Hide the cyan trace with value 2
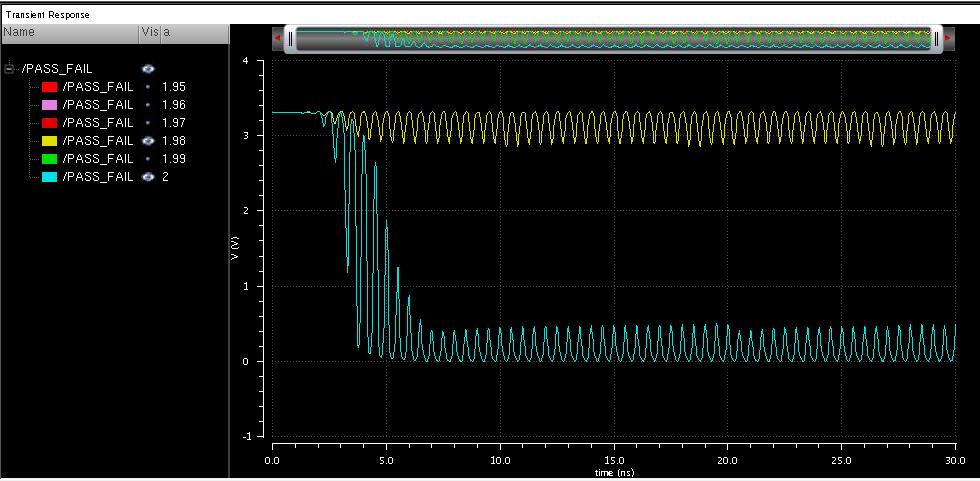This screenshot has height=481, width=980. click(x=148, y=177)
